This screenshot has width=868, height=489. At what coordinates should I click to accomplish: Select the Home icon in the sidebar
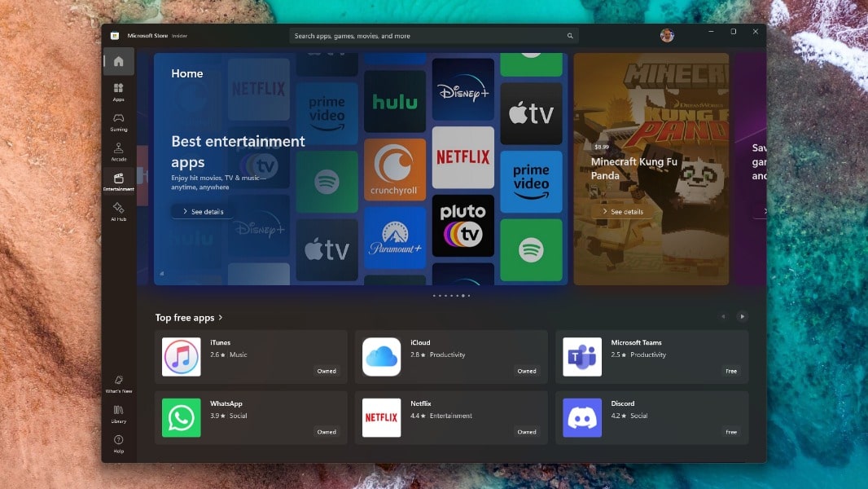[119, 60]
